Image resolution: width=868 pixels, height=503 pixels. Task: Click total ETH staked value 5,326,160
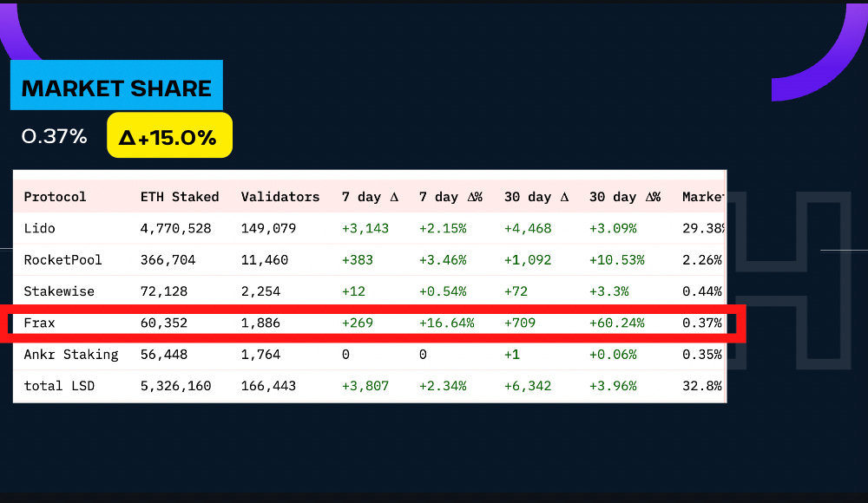click(x=175, y=386)
